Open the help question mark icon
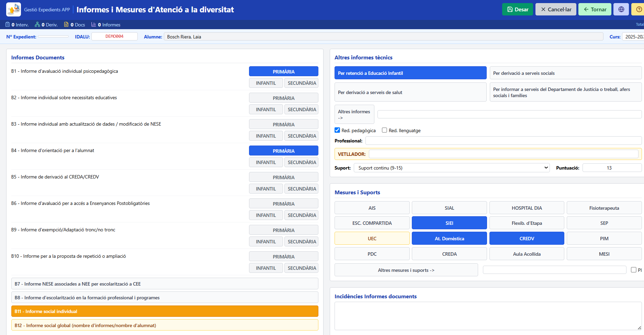This screenshot has height=335, width=644. click(x=639, y=9)
